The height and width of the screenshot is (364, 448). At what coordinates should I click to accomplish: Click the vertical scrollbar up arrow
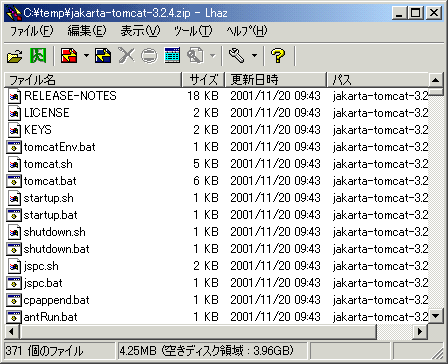(x=436, y=80)
